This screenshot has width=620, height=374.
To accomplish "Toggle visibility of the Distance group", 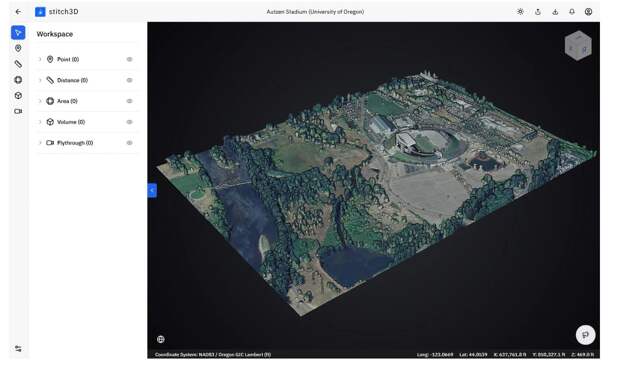I will tap(129, 80).
